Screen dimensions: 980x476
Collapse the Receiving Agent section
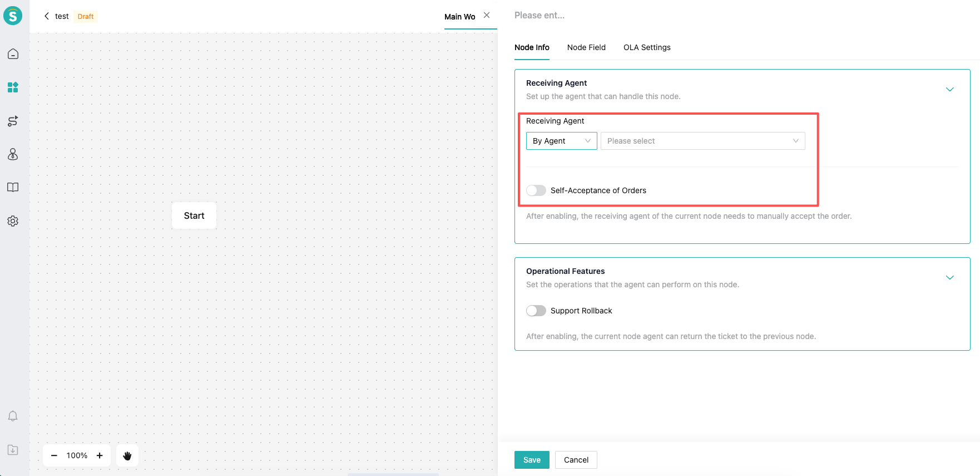click(x=949, y=90)
